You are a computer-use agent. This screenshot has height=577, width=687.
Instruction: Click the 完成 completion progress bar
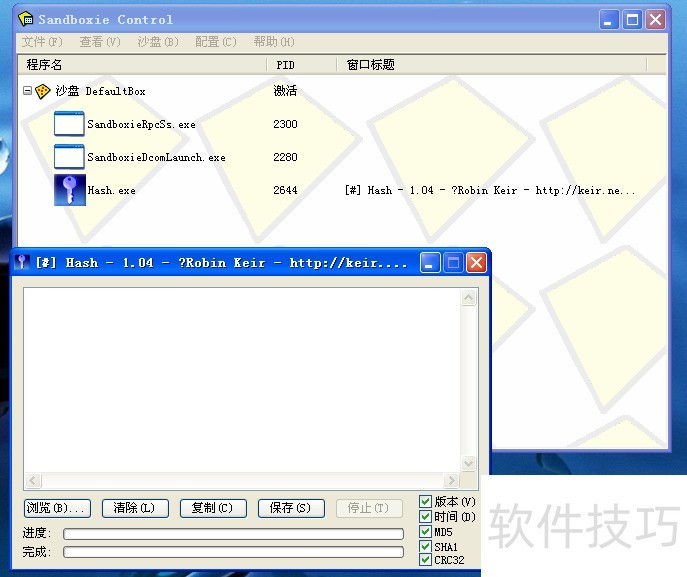click(x=234, y=552)
